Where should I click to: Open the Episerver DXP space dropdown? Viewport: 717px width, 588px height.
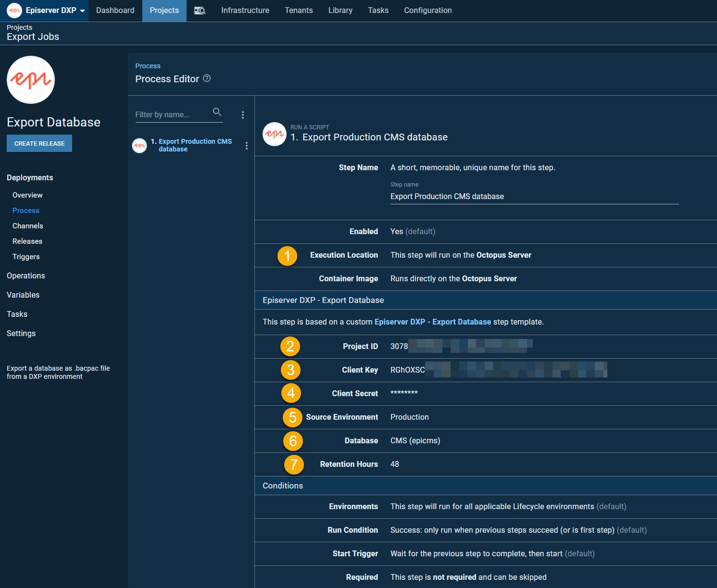pos(82,11)
